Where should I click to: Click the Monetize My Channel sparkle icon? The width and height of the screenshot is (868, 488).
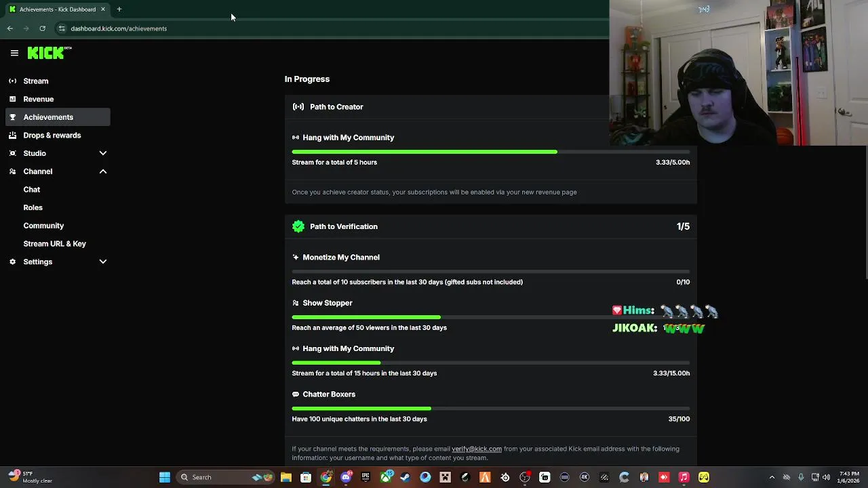tap(296, 258)
